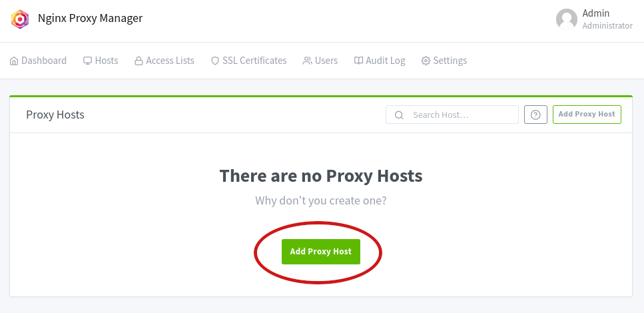This screenshot has height=313, width=644.
Task: Click the Hosts monitor icon
Action: click(x=87, y=61)
